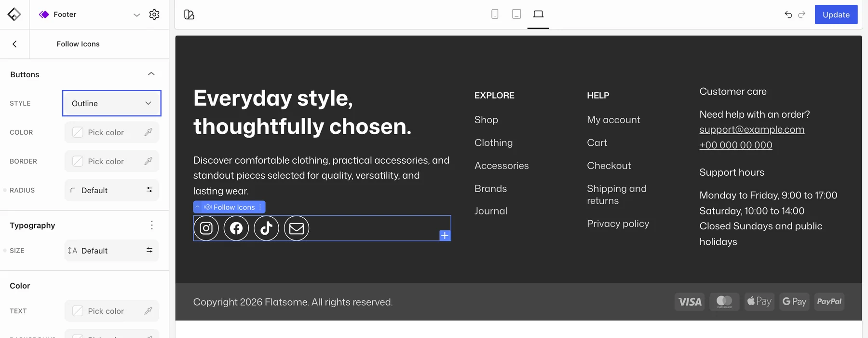The height and width of the screenshot is (338, 868).
Task: Undo the last change
Action: click(788, 14)
